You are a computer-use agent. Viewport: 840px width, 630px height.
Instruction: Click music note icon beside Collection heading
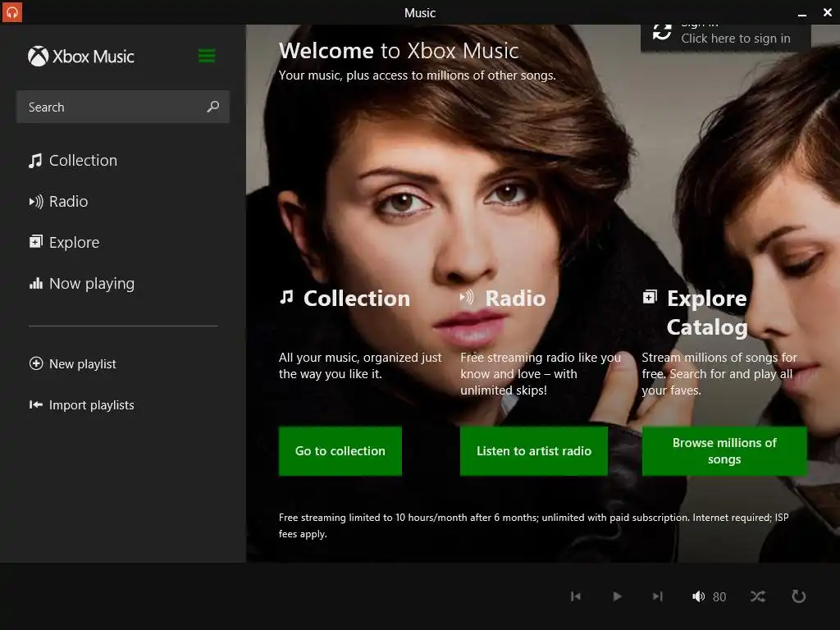pos(286,297)
